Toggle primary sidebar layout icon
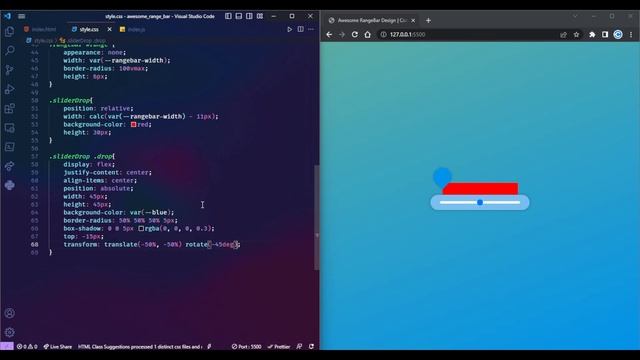Viewport: 640px width, 360px height. click(228, 16)
